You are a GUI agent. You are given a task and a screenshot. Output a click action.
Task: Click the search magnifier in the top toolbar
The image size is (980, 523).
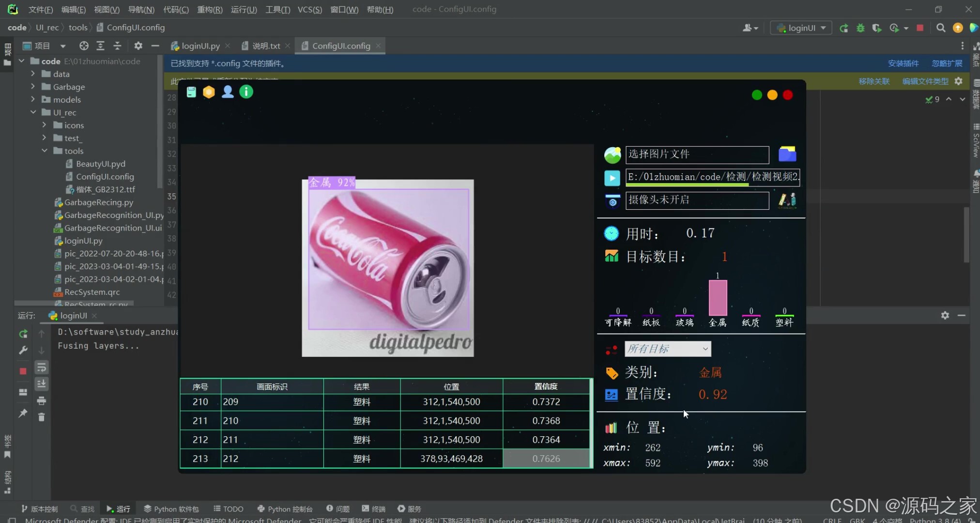(x=940, y=28)
